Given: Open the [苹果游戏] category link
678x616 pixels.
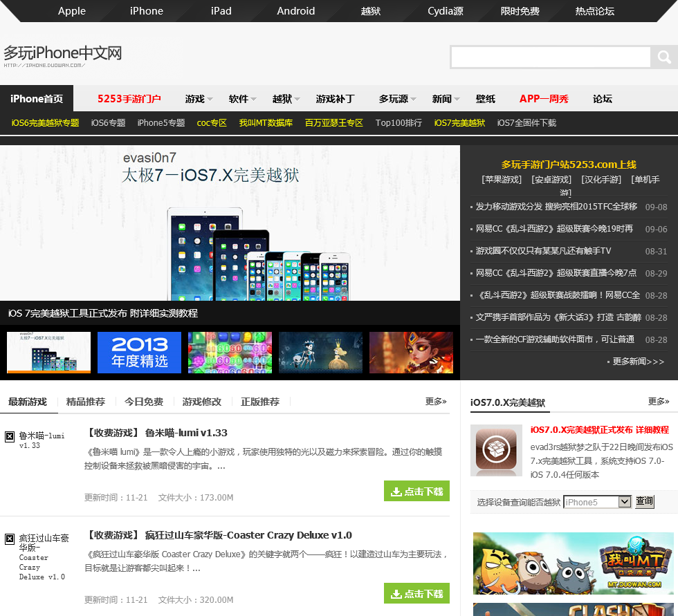Looking at the screenshot, I should coord(502,179).
